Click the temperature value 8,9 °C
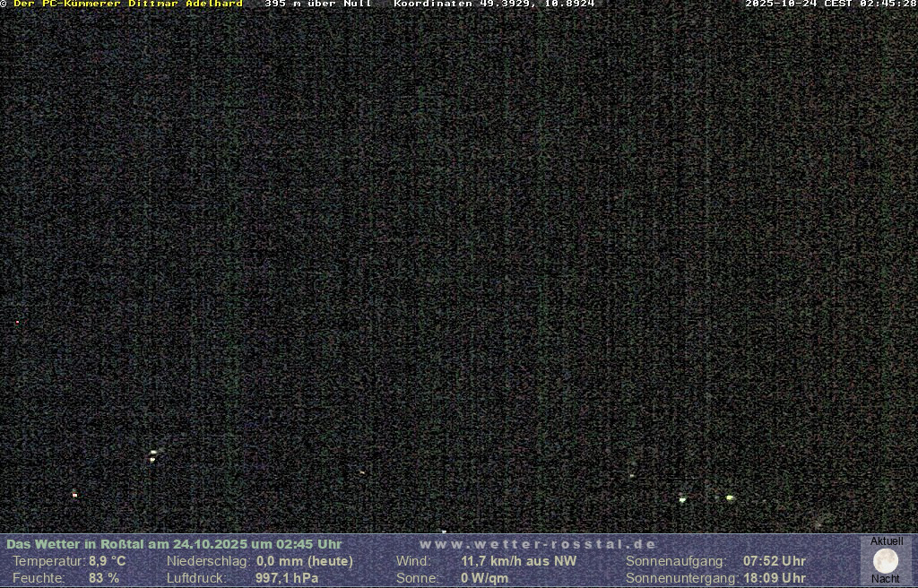The height and width of the screenshot is (588, 918). coord(107,561)
